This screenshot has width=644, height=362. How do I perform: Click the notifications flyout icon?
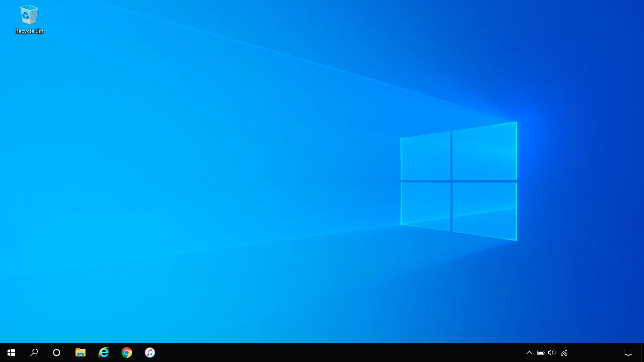pos(629,352)
